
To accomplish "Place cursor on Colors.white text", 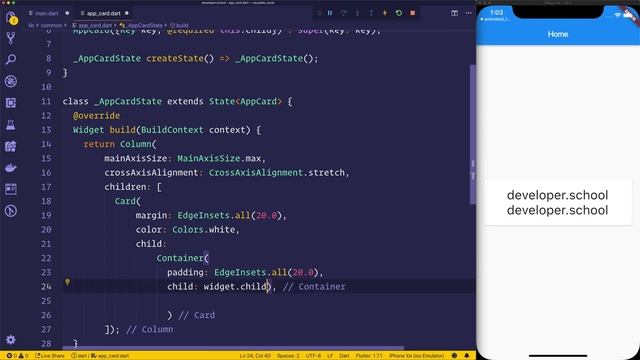I will click(204, 229).
